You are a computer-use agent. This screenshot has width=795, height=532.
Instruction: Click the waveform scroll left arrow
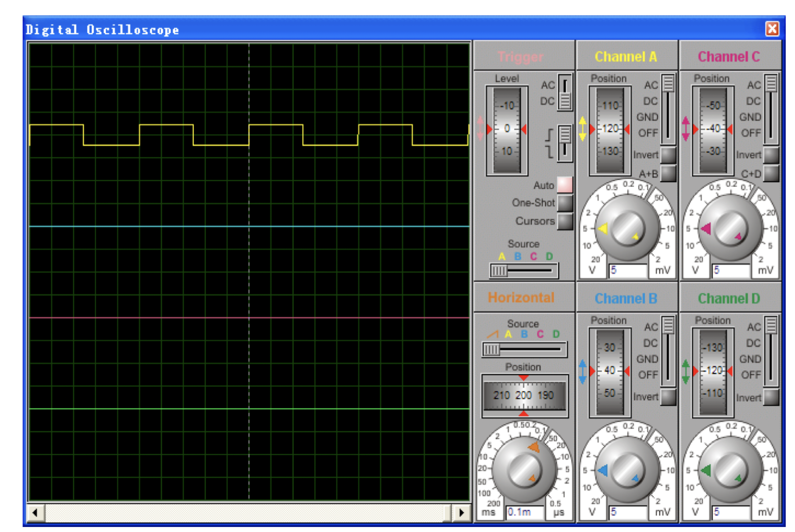(36, 513)
